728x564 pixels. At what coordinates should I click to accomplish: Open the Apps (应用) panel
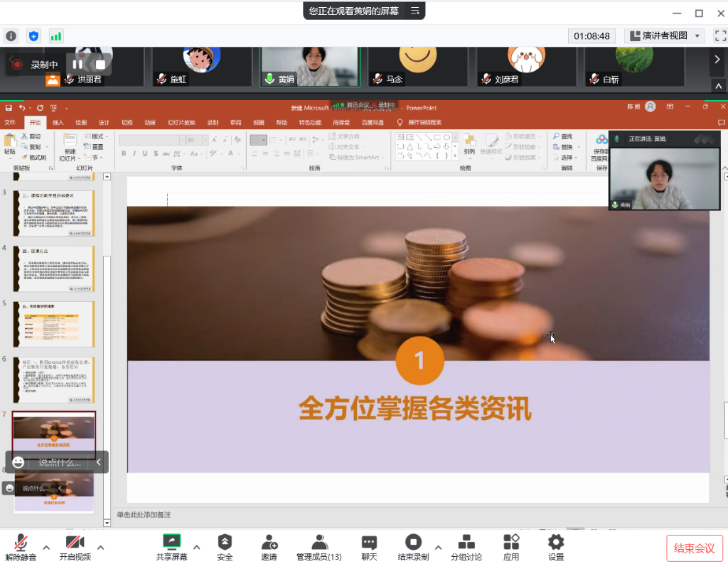tap(511, 547)
